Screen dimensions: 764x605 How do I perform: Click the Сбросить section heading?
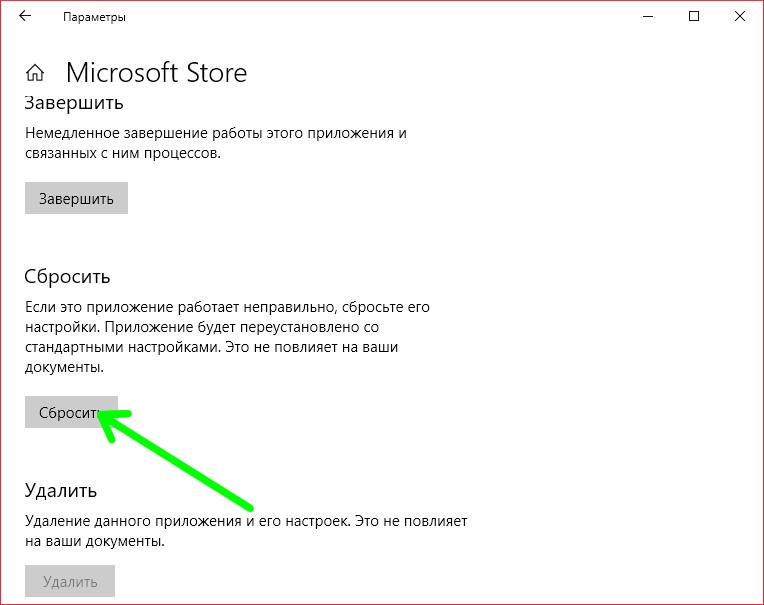click(x=67, y=277)
